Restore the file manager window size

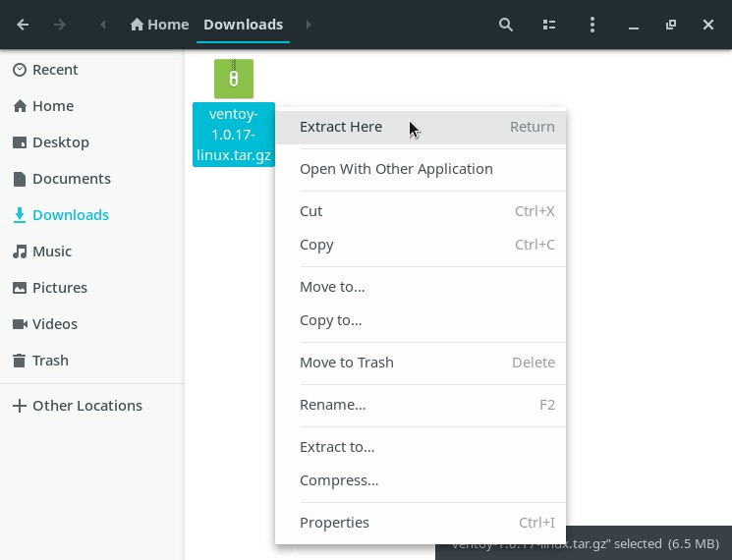click(x=671, y=25)
